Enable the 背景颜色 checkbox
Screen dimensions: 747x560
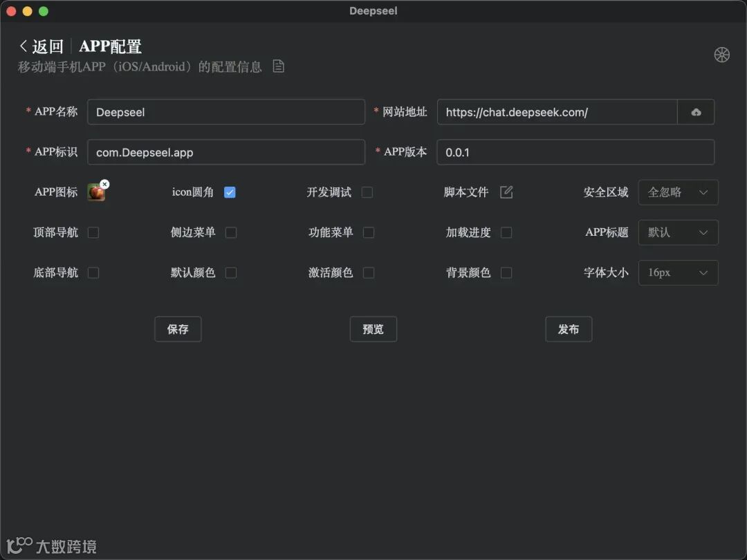[506, 272]
